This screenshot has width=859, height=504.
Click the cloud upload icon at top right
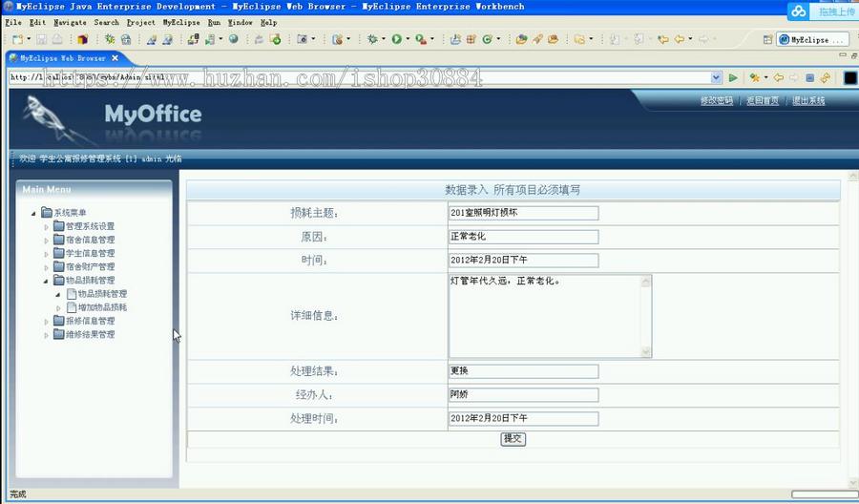[x=799, y=10]
